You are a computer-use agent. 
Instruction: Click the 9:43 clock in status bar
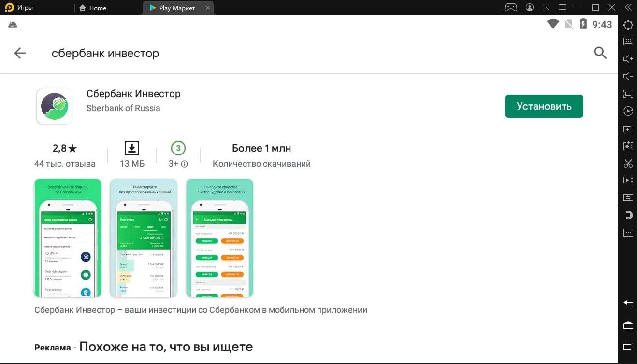pyautogui.click(x=602, y=24)
